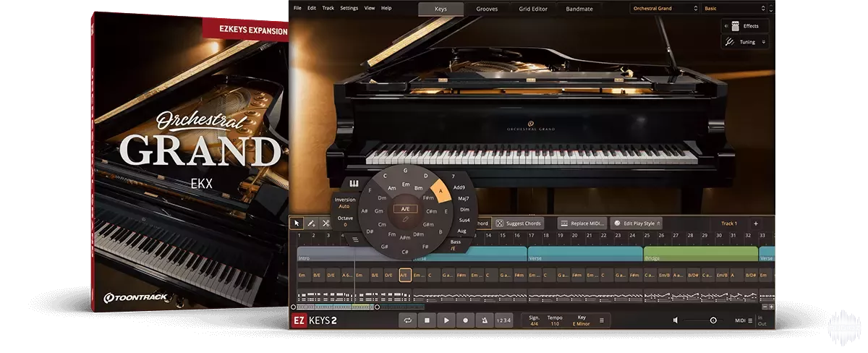The width and height of the screenshot is (868, 353).
Task: Toggle loop playback
Action: (x=408, y=320)
